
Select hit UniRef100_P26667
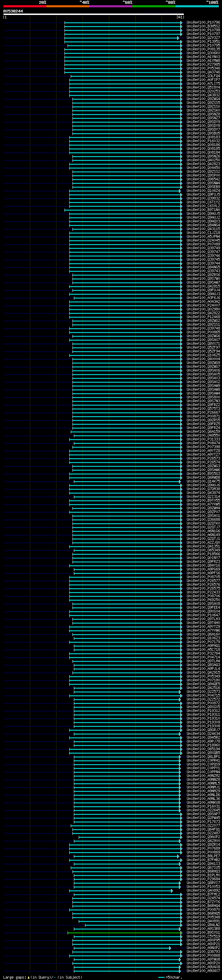[203, 412]
